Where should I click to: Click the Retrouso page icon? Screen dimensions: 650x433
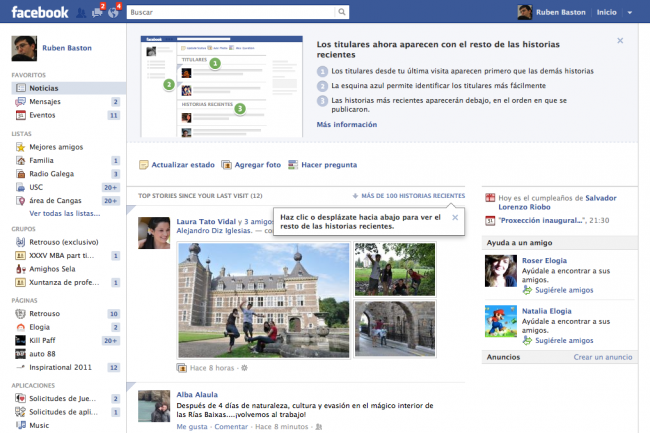pyautogui.click(x=21, y=314)
